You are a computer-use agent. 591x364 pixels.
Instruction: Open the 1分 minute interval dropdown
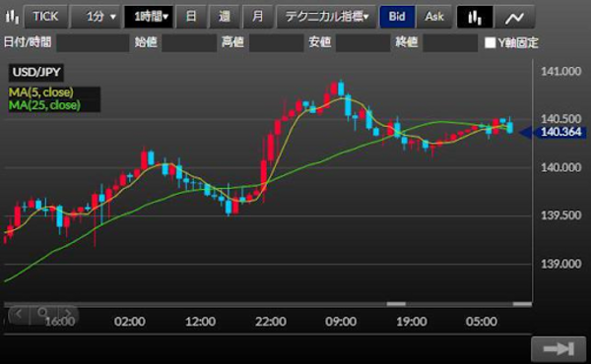(x=96, y=17)
